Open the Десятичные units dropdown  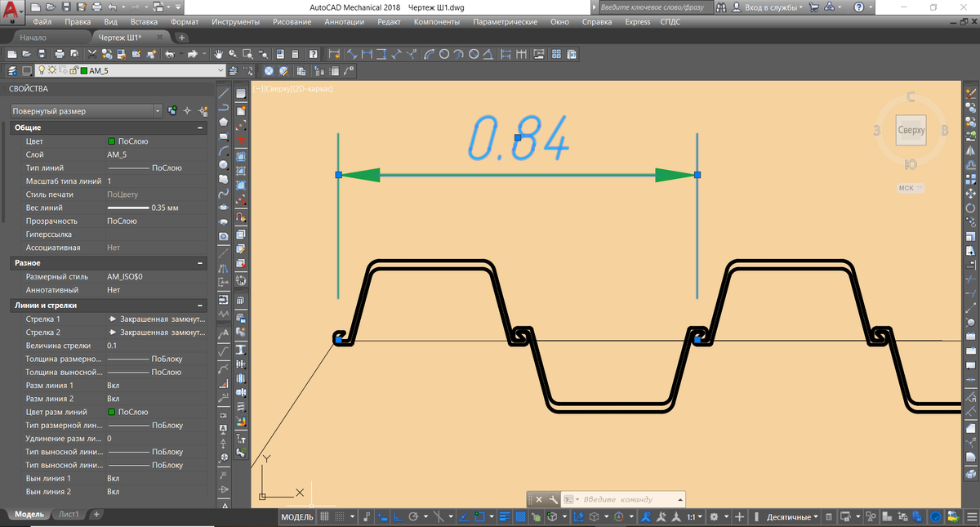tap(792, 517)
